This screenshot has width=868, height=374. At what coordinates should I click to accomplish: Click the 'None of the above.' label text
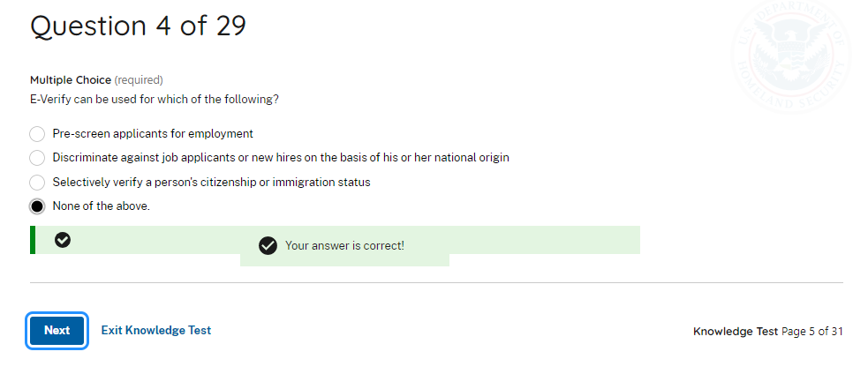(102, 206)
